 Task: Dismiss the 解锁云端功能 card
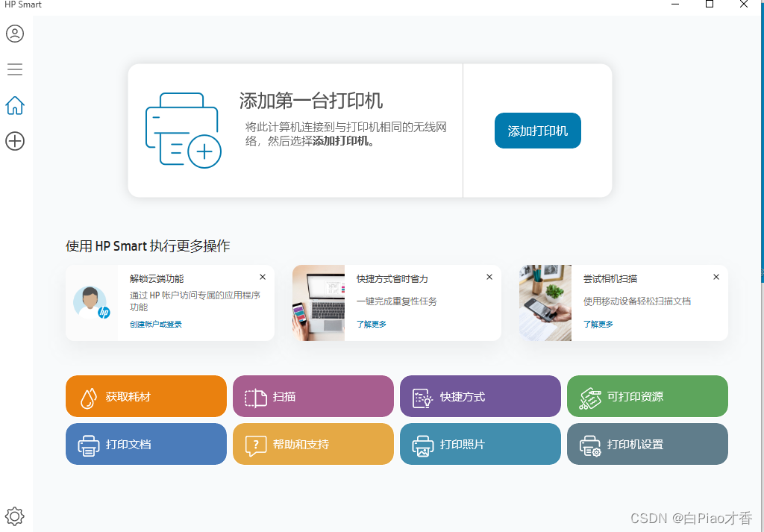pyautogui.click(x=262, y=276)
